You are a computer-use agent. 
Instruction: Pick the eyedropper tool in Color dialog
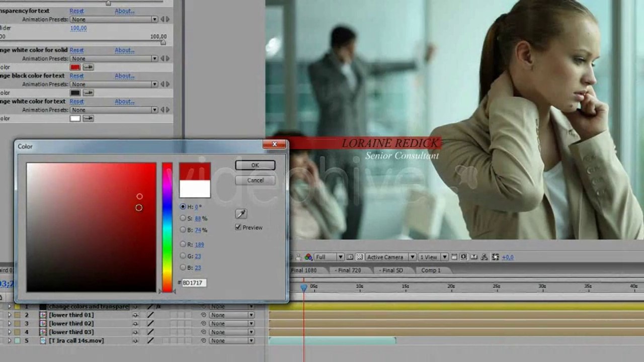click(241, 214)
